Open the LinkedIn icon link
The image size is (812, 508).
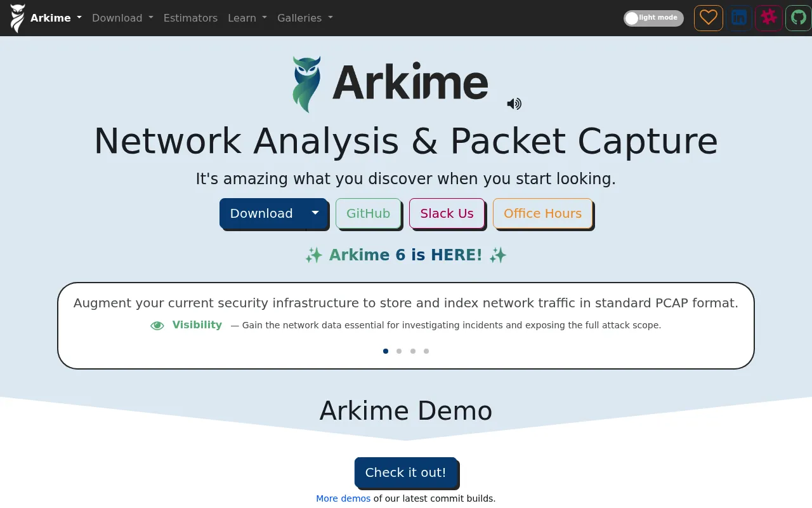[738, 18]
